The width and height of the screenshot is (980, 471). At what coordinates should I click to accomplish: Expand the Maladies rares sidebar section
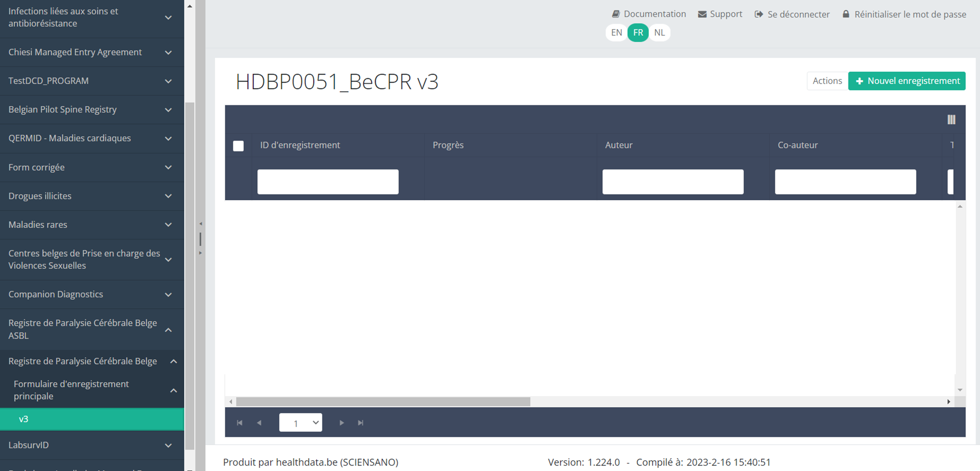91,225
